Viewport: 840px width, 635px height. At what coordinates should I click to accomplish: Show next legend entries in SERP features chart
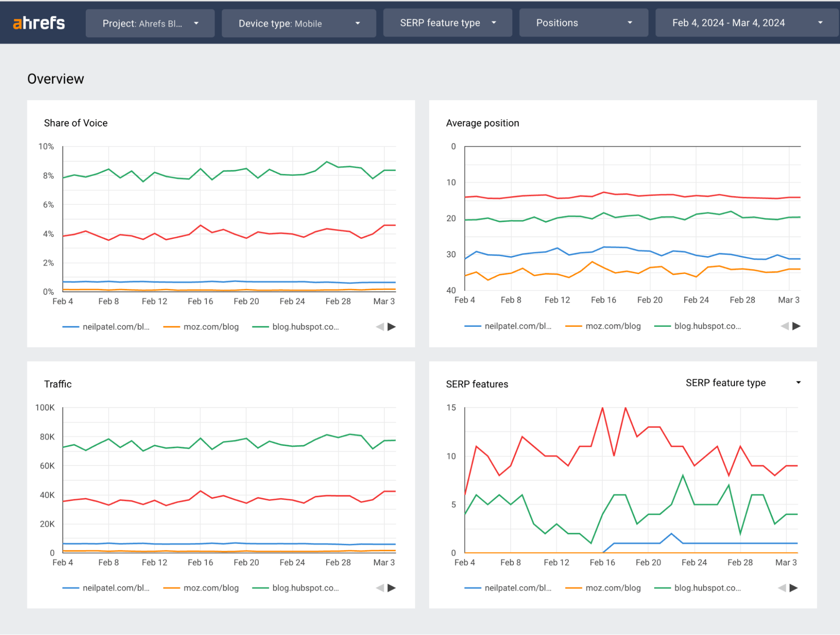click(793, 588)
